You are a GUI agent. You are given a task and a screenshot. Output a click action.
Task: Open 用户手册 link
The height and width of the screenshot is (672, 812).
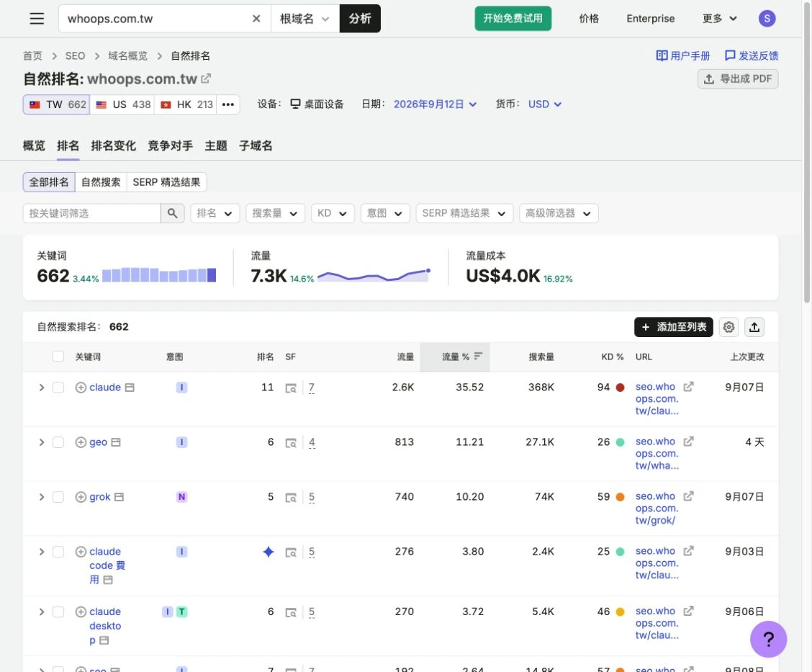682,55
